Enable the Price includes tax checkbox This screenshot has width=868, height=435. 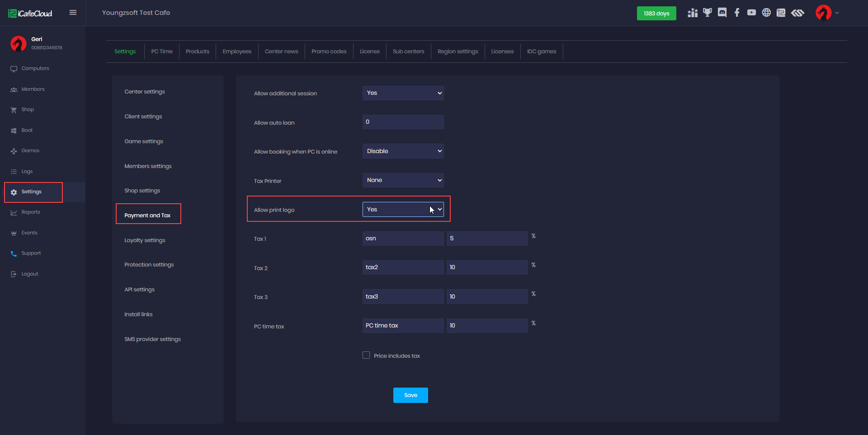[366, 355]
